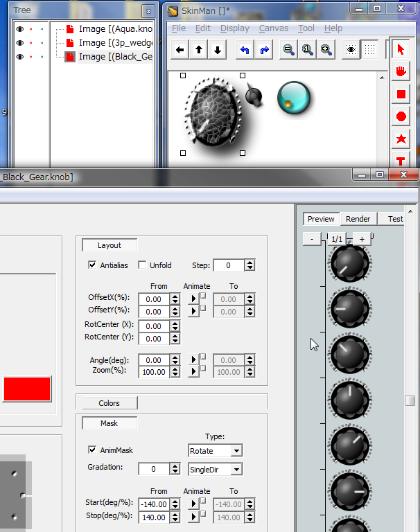Viewport: 420px width, 532px height.
Task: Open the SingleDir dropdown
Action: pyautogui.click(x=236, y=470)
